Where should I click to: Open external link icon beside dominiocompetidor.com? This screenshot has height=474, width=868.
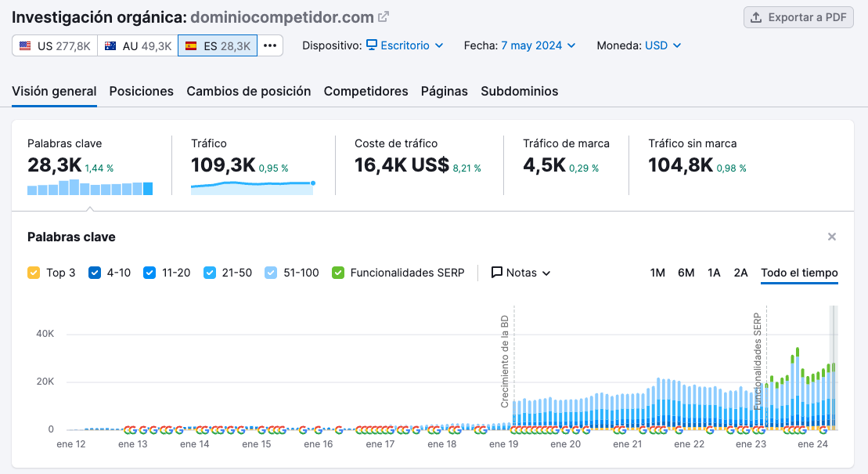384,17
